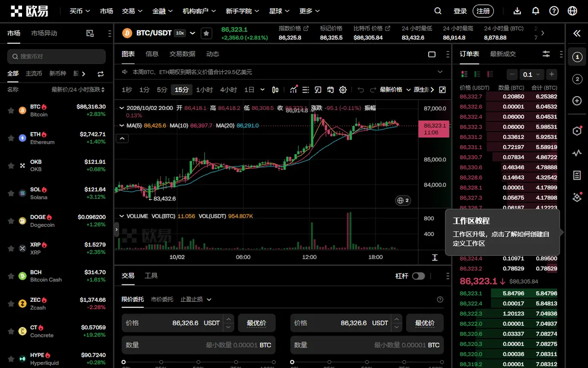Select workspace 2 in right sidebar
The width and height of the screenshot is (588, 368).
[577, 79]
